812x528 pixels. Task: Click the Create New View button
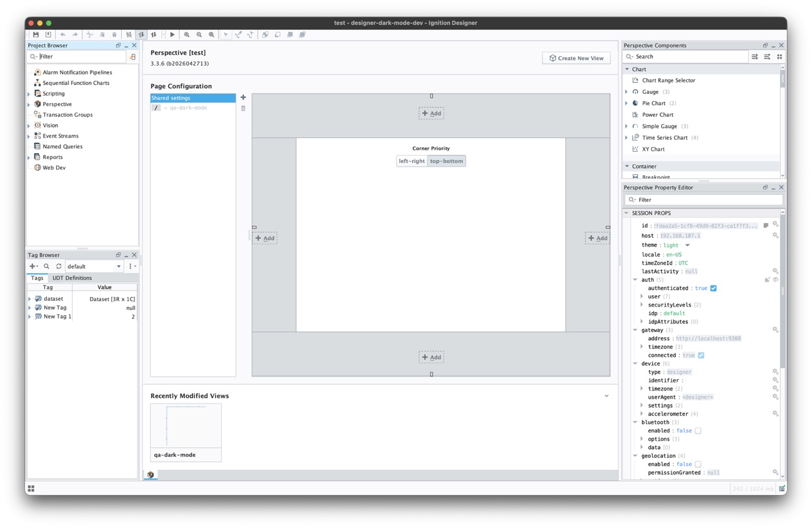(x=577, y=58)
